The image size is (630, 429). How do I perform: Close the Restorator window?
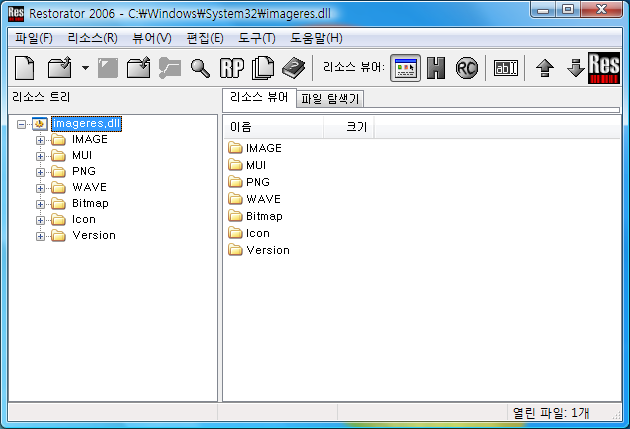[601, 10]
